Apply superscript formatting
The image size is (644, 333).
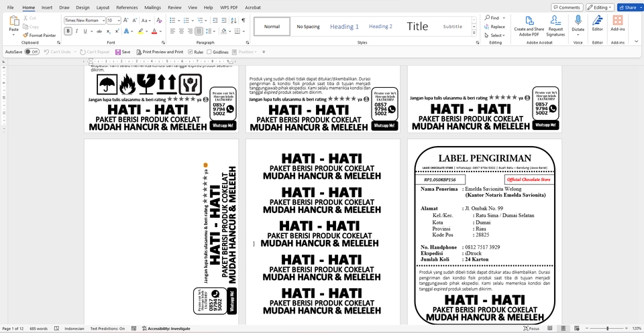pyautogui.click(x=117, y=31)
